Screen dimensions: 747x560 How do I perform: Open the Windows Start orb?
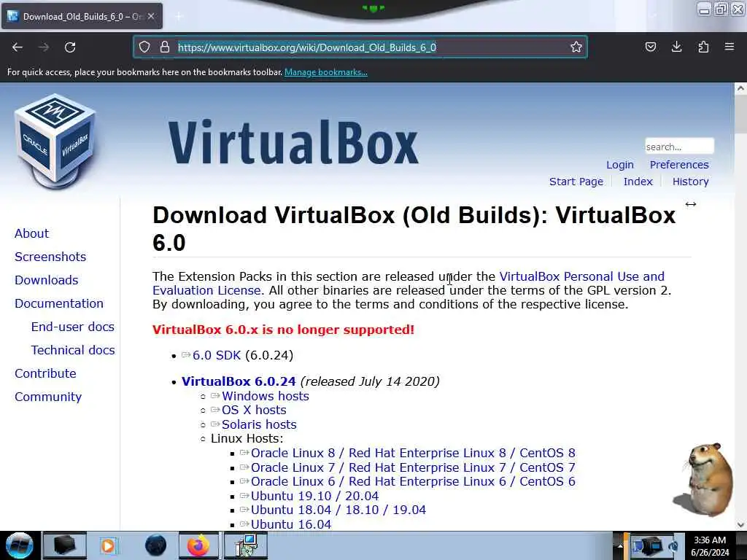pos(19,545)
